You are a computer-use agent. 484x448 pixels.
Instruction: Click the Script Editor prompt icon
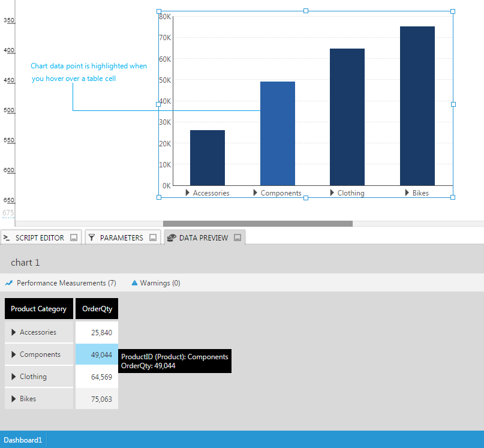pyautogui.click(x=7, y=238)
